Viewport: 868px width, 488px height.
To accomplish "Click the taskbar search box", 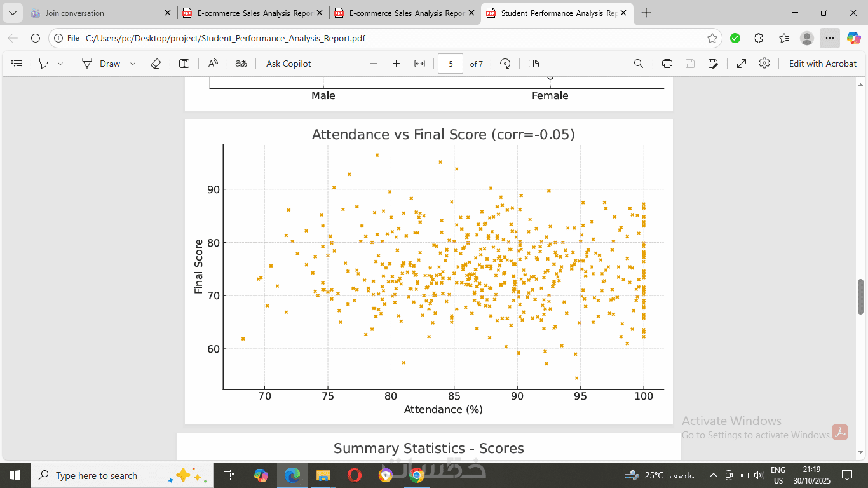I will tap(121, 475).
